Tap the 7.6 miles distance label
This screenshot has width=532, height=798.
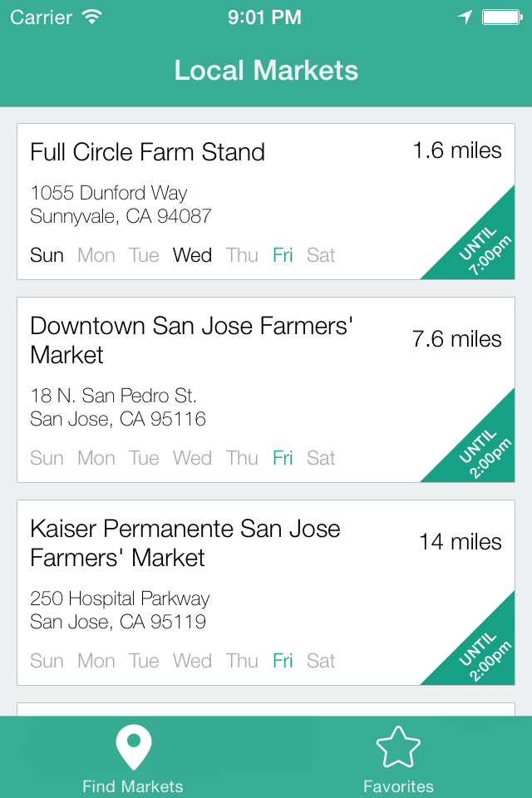pyautogui.click(x=457, y=339)
